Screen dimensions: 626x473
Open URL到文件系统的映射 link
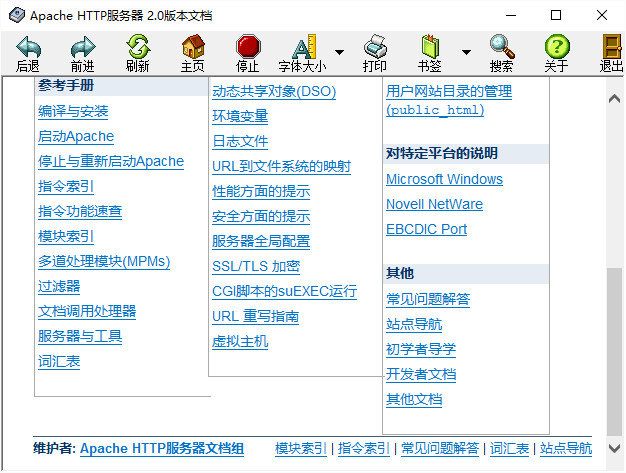tap(281, 166)
